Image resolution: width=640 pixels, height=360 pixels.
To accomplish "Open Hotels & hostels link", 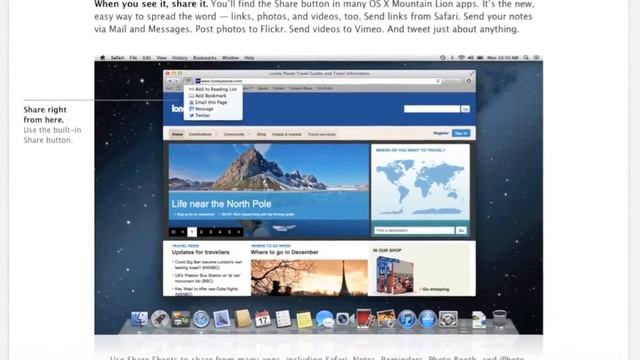I will pos(287,134).
